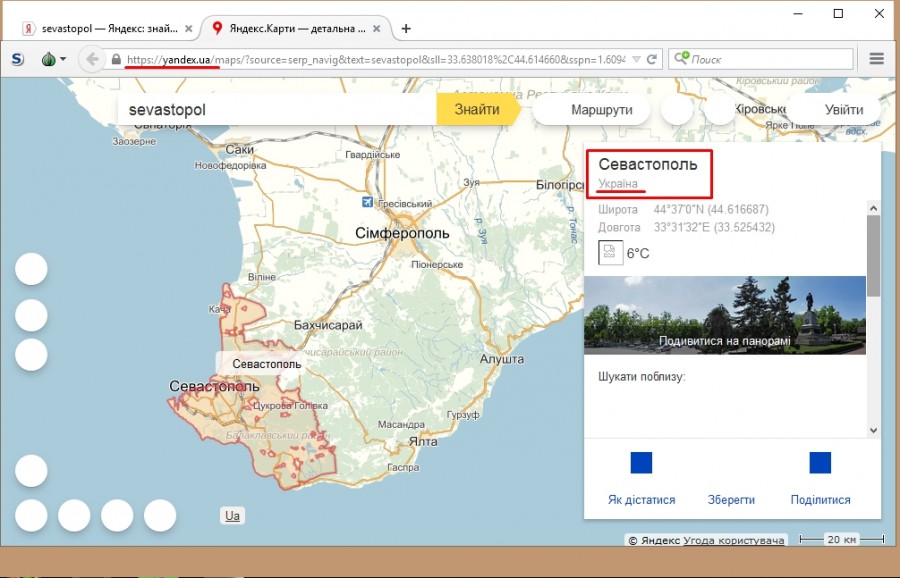Open the browser hamburger menu

pyautogui.click(x=876, y=59)
